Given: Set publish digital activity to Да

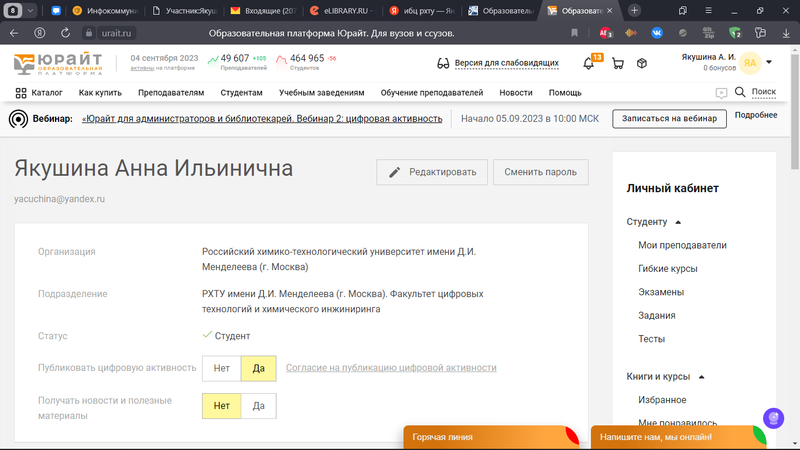Looking at the screenshot, I should [x=258, y=368].
